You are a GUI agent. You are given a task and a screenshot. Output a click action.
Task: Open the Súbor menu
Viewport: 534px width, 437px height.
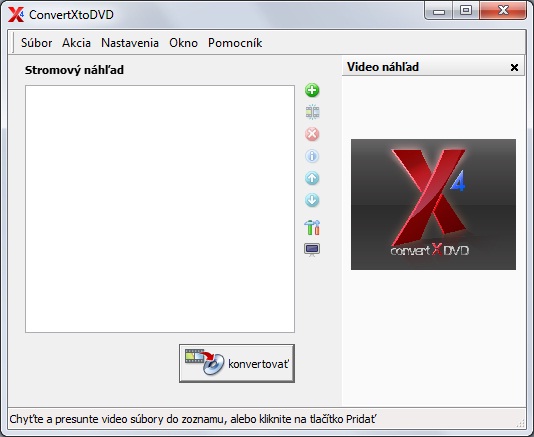tap(36, 43)
